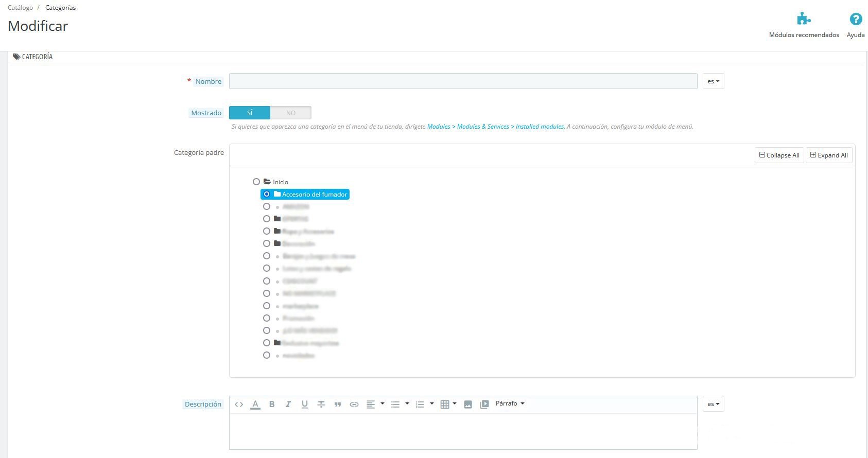This screenshot has height=458, width=868.
Task: Toggle bold formatting in the description editor
Action: tap(272, 404)
